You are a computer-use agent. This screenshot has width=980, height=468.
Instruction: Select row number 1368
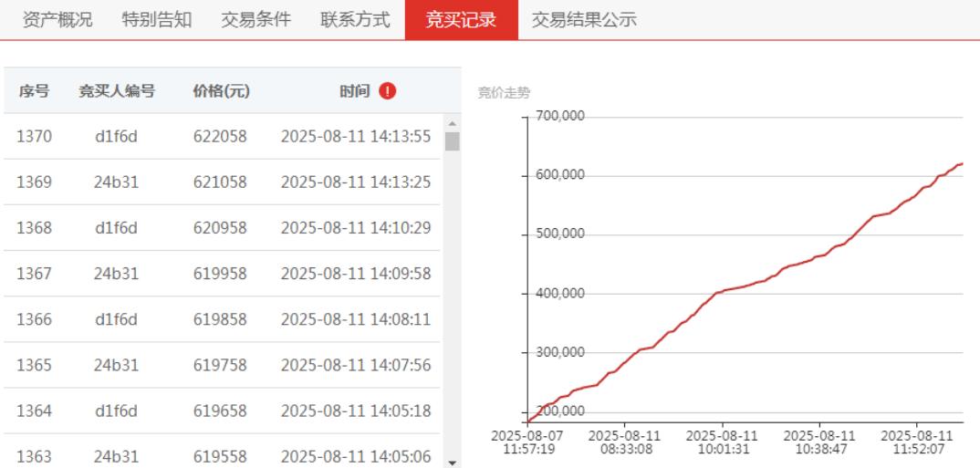coord(35,227)
